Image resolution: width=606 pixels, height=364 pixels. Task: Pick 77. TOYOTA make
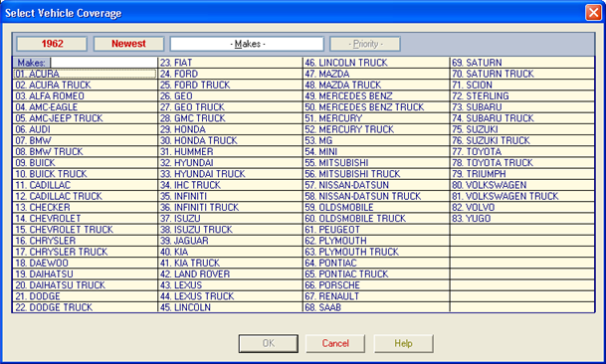522,152
